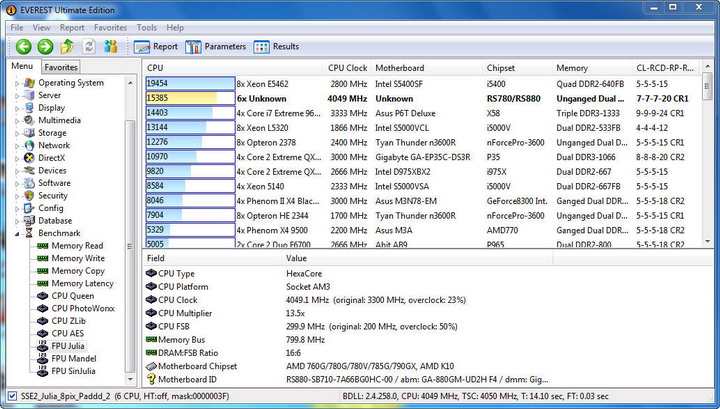Select the 4x Core i7 Extreme result row
720x409 pixels.
(422, 113)
